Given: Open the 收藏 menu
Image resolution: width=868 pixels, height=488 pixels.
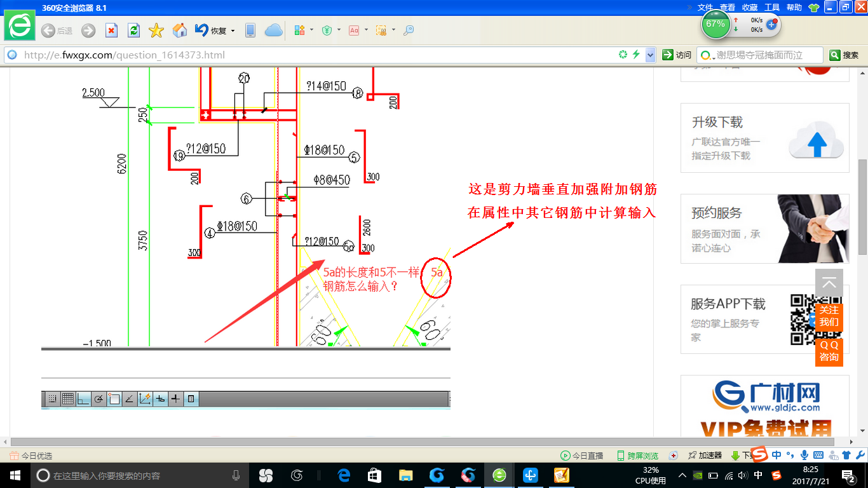Looking at the screenshot, I should (x=750, y=8).
